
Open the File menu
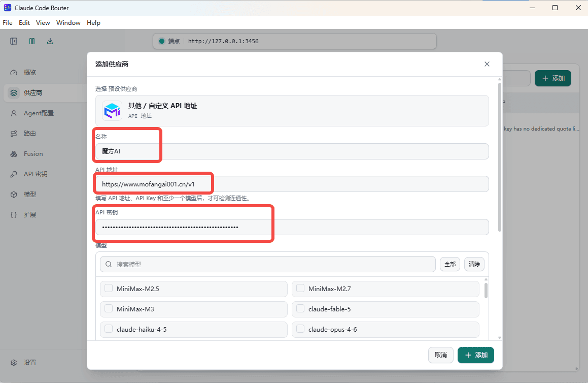[x=8, y=22]
